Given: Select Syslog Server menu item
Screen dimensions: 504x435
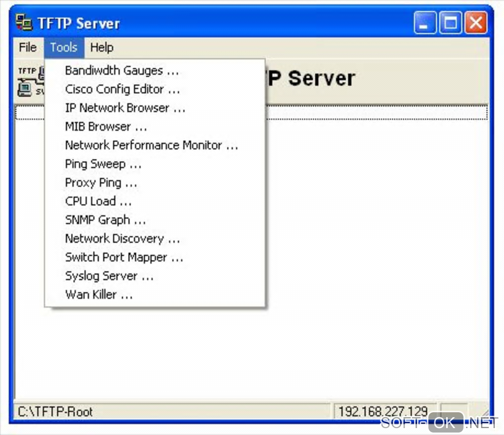Looking at the screenshot, I should pos(155,276).
